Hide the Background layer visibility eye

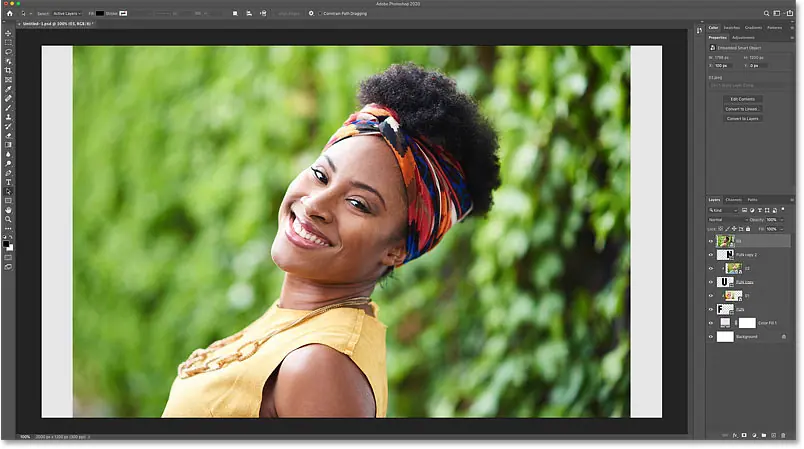[x=711, y=337]
